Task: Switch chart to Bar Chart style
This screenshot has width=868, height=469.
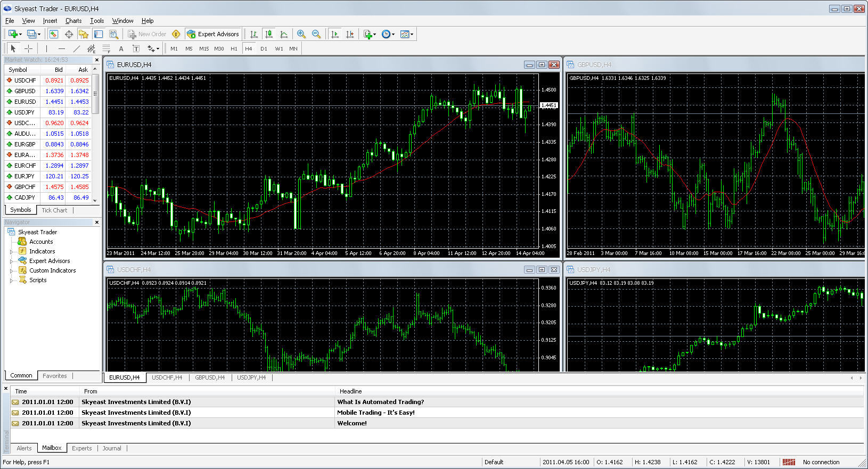Action: (x=254, y=34)
